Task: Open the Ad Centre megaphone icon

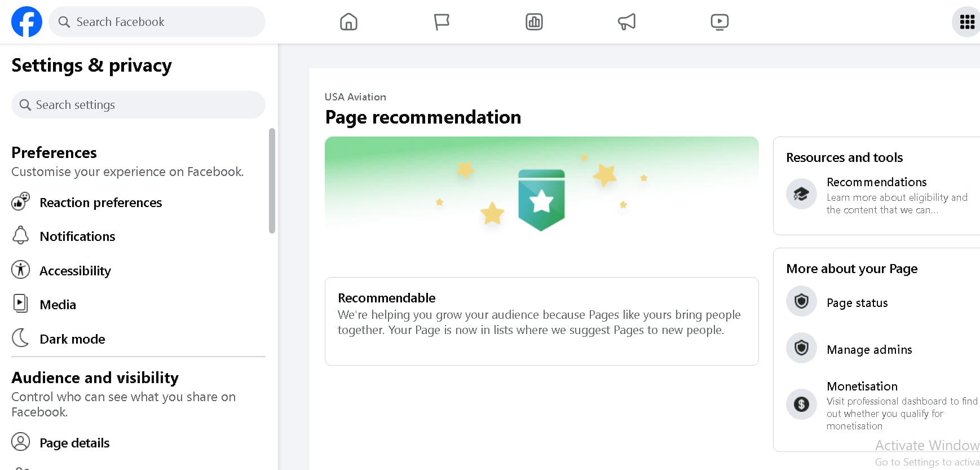Action: tap(626, 22)
